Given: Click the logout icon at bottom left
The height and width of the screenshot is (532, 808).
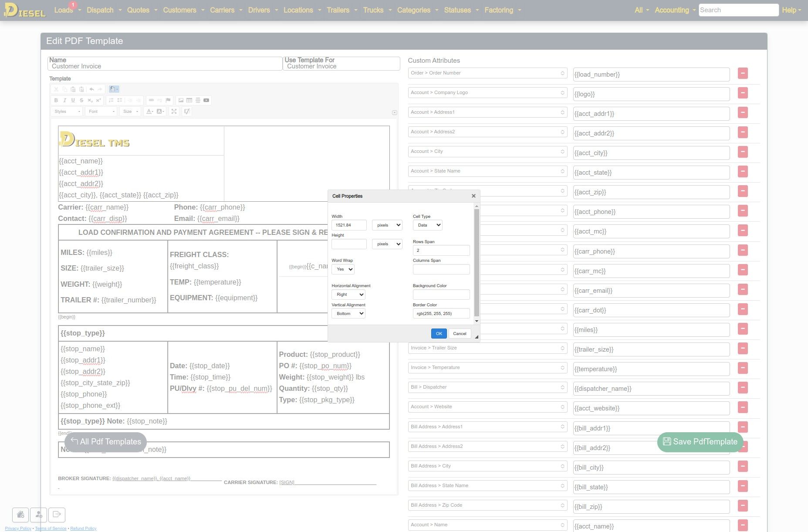Looking at the screenshot, I should click(x=57, y=515).
